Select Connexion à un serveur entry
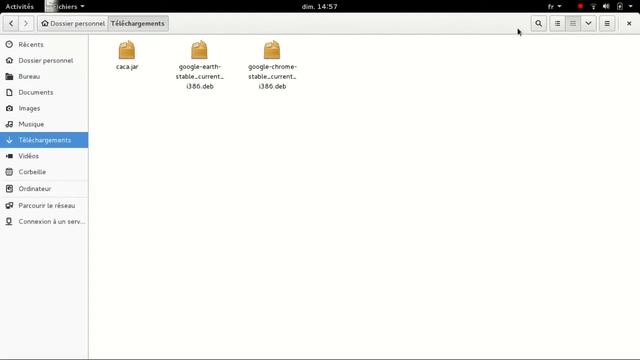640x360 pixels. (x=44, y=221)
